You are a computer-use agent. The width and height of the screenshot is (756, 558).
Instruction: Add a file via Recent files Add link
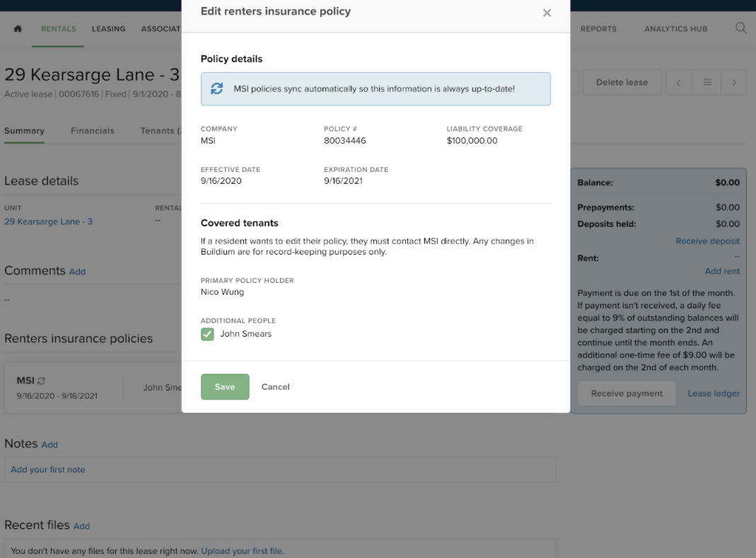[x=81, y=526]
